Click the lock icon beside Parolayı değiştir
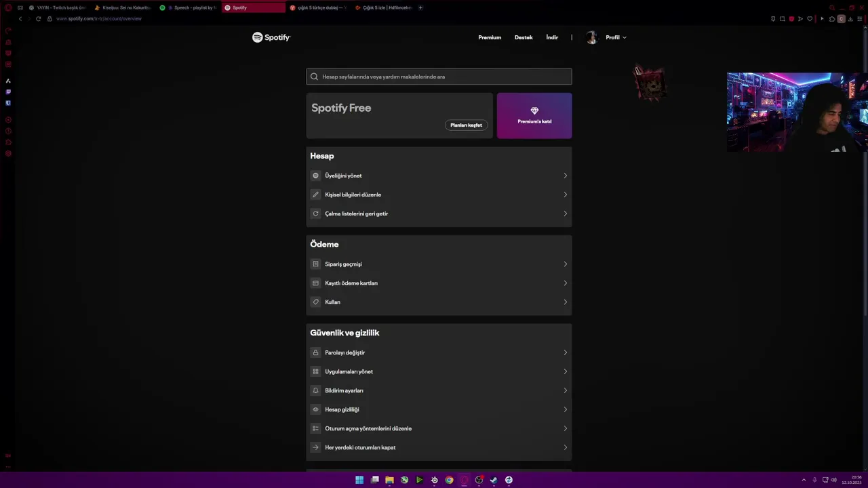The height and width of the screenshot is (488, 868). (315, 352)
